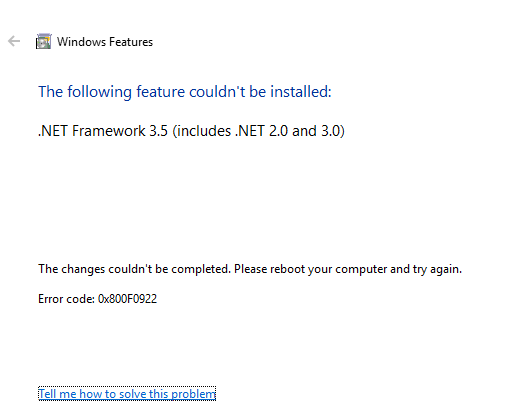Click 'Please reboot your computer' sentence
Image resolution: width=516 pixels, height=406 pixels.
point(310,269)
